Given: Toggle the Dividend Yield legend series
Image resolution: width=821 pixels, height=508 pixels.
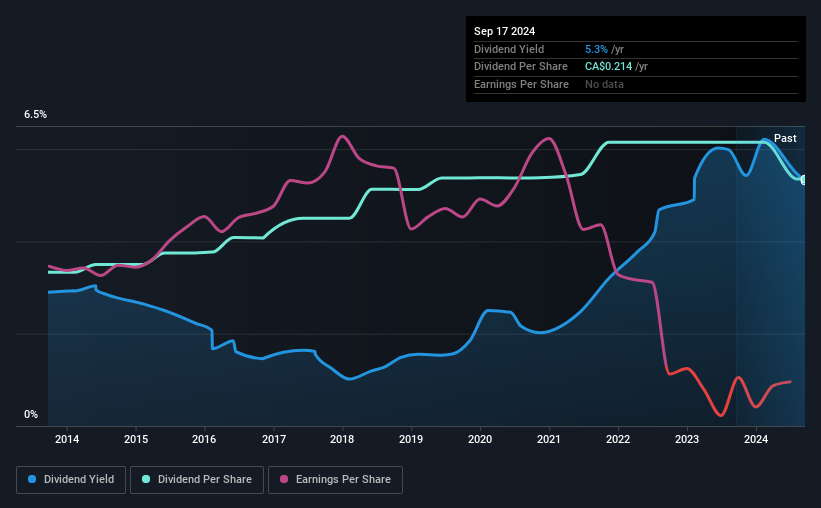Looking at the screenshot, I should [71, 480].
